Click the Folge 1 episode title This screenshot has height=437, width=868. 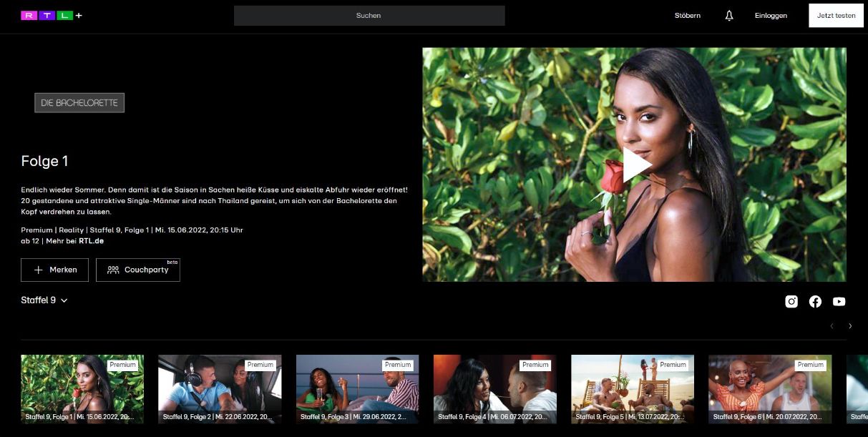[44, 162]
